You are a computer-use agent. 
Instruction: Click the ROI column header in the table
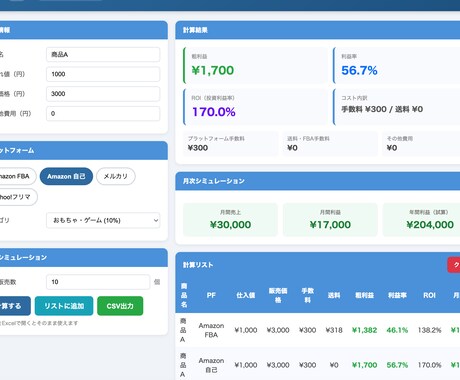[x=429, y=295]
